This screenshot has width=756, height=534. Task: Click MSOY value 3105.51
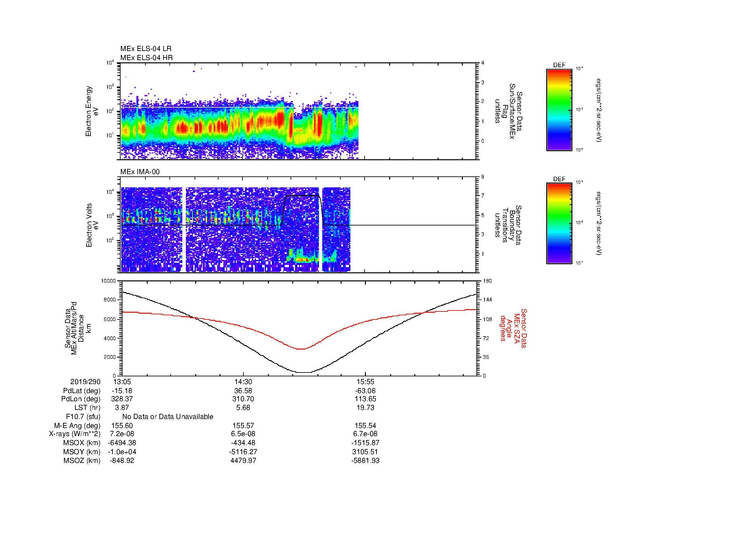365,452
